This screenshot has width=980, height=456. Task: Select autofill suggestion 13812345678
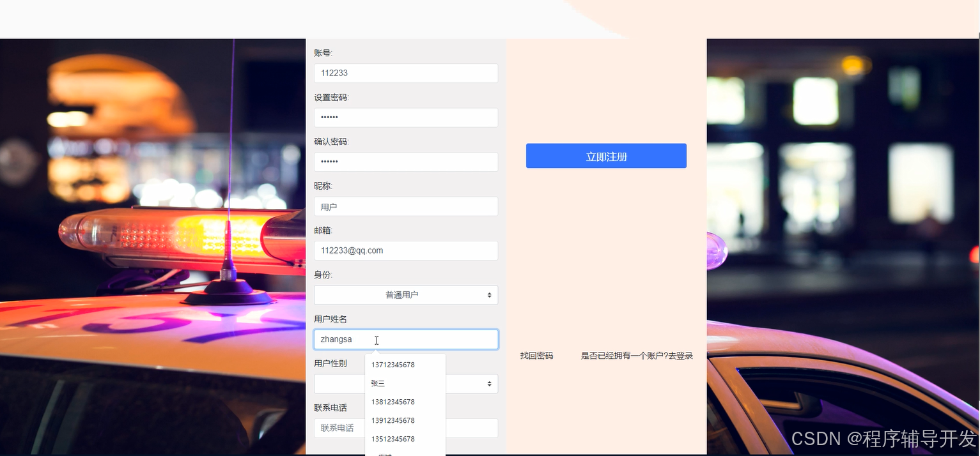pos(405,402)
